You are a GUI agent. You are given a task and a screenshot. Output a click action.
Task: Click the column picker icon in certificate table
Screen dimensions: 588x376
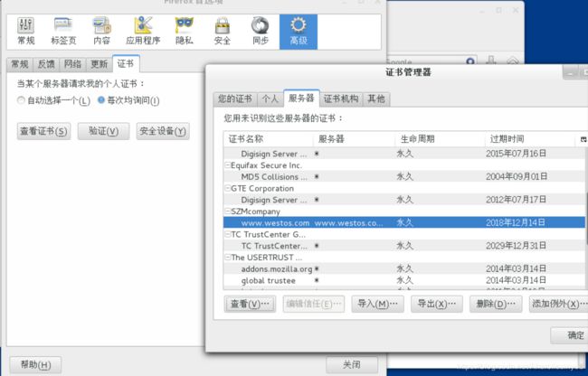(583, 139)
